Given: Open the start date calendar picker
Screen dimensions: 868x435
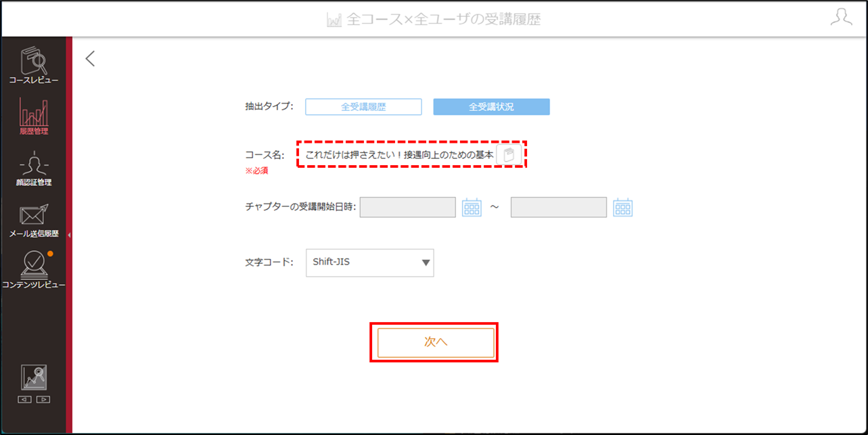Looking at the screenshot, I should point(472,207).
